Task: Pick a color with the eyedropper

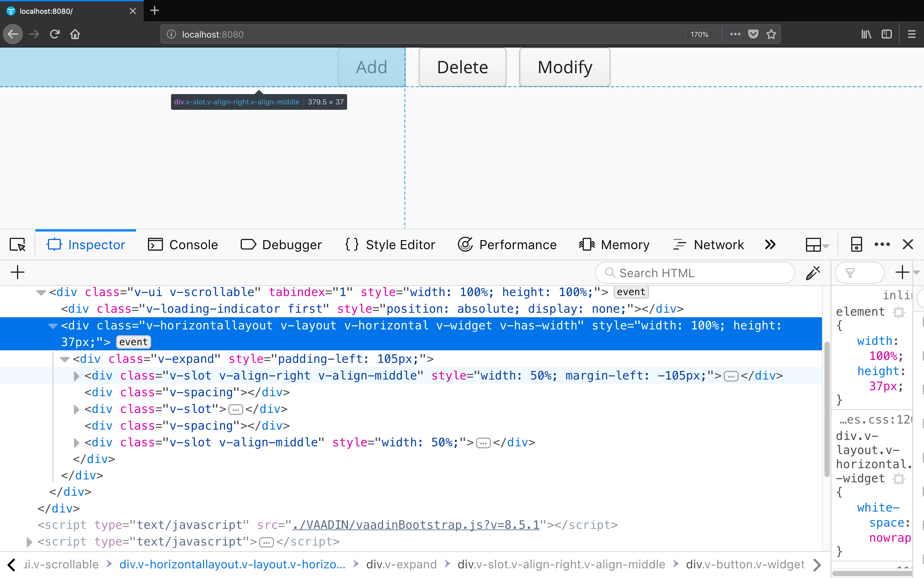Action: pyautogui.click(x=813, y=273)
